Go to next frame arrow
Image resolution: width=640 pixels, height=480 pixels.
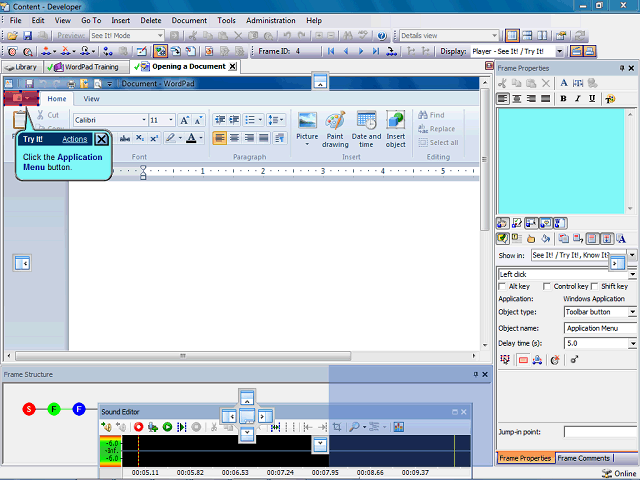pyautogui.click(x=361, y=51)
